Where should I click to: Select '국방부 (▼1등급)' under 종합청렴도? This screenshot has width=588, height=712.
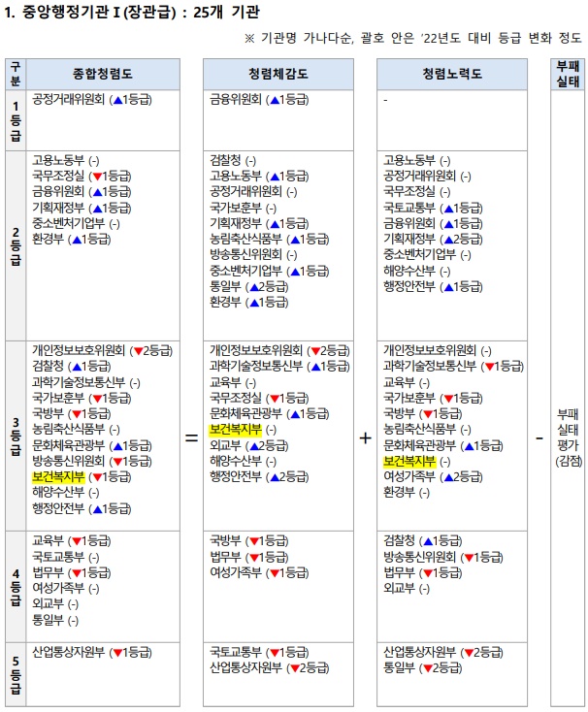[72, 413]
